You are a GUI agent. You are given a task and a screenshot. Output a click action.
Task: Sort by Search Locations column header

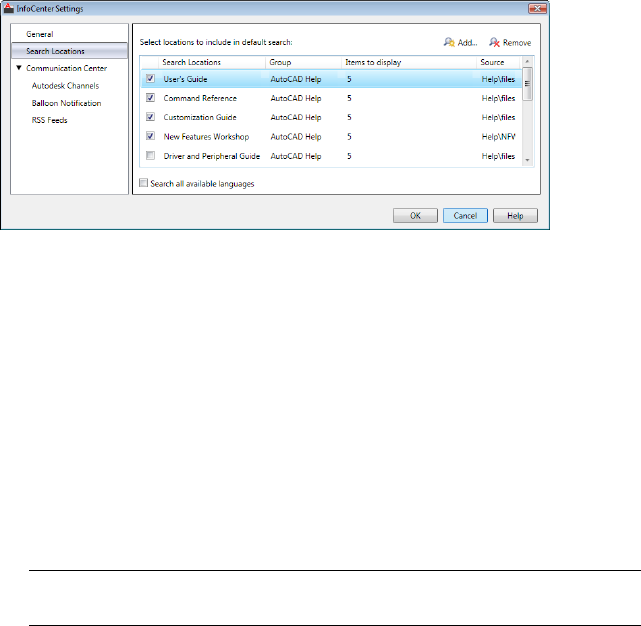tap(212, 62)
